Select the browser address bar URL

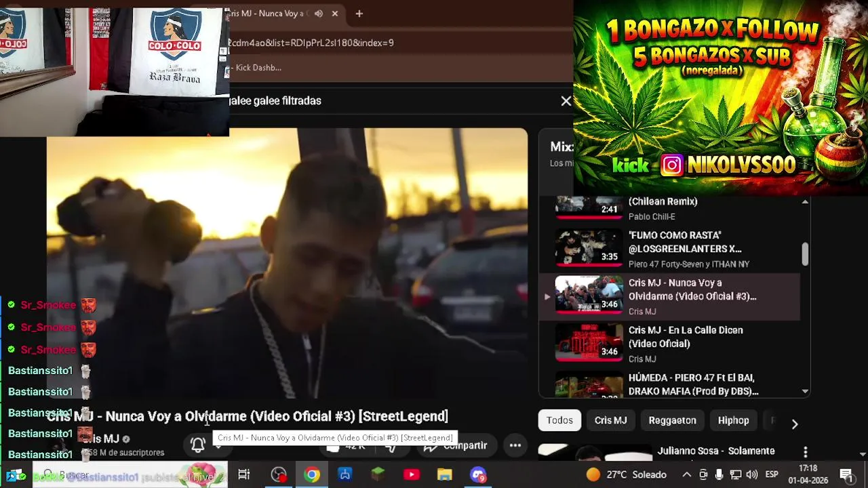(x=311, y=43)
